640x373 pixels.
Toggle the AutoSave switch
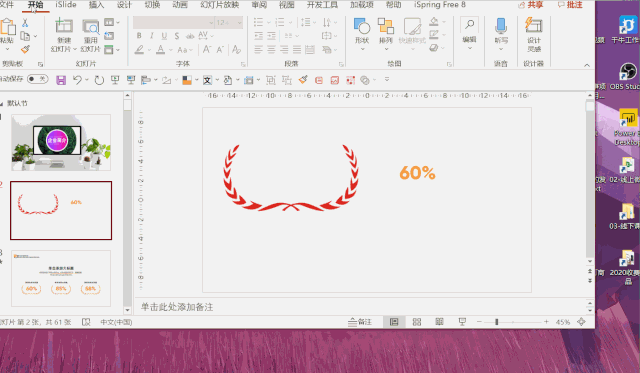click(38, 79)
